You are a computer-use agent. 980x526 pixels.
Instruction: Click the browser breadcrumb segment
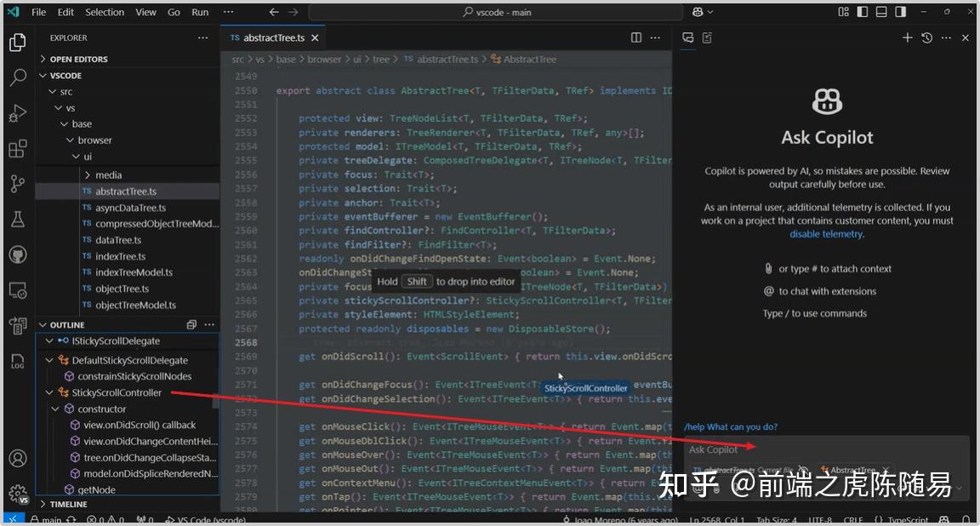[x=324, y=59]
